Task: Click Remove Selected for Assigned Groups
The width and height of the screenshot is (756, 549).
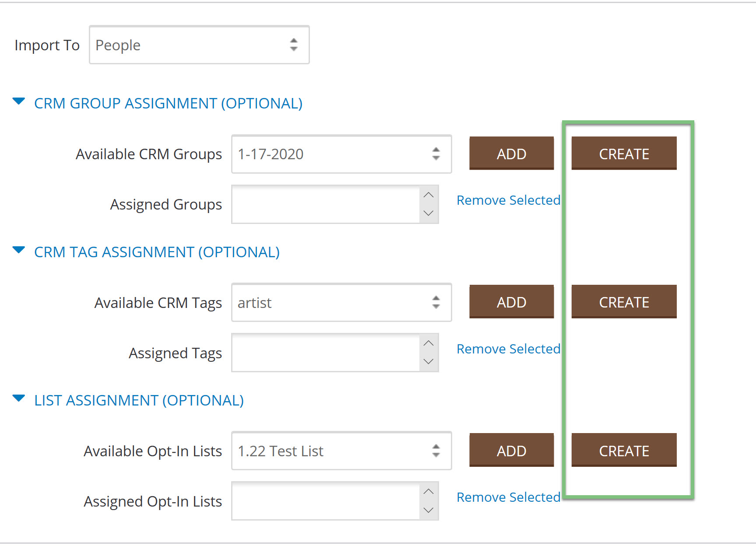Action: pyautogui.click(x=509, y=200)
